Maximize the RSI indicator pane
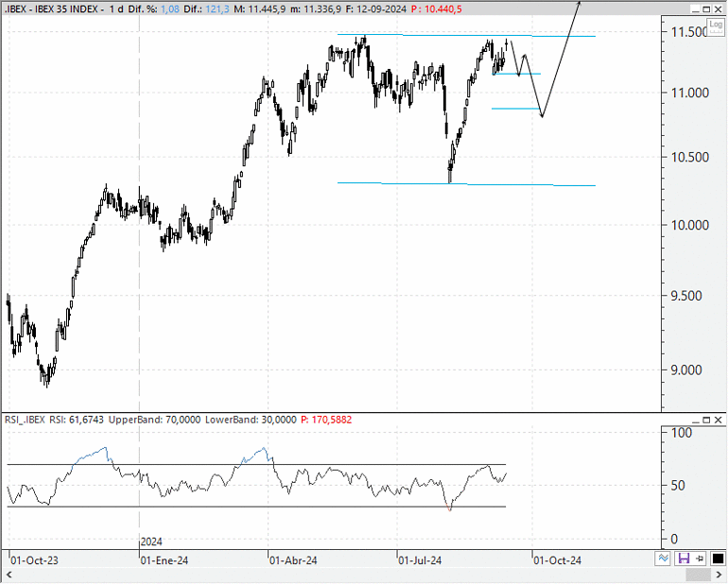Viewport: 728px width, 584px height. (x=706, y=421)
